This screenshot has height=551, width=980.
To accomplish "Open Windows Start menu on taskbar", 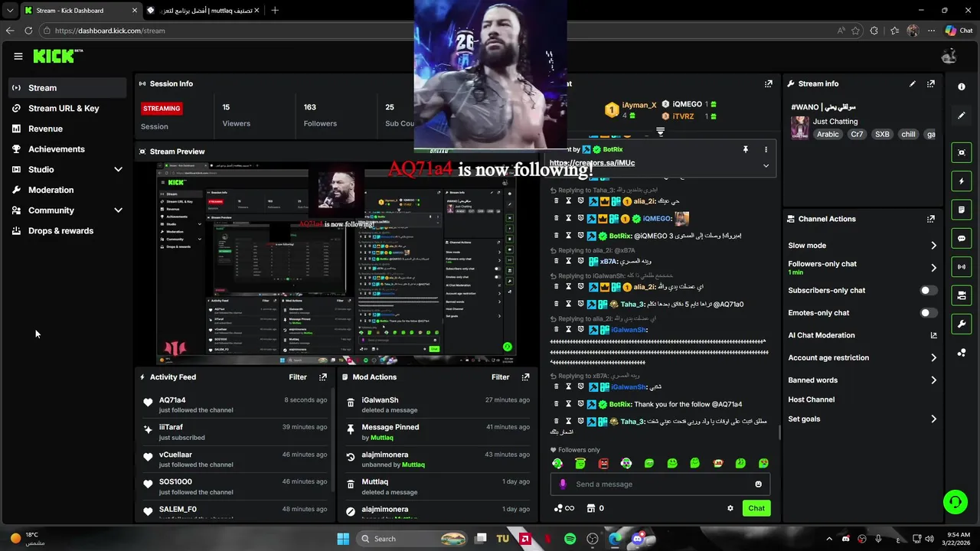I will [343, 539].
